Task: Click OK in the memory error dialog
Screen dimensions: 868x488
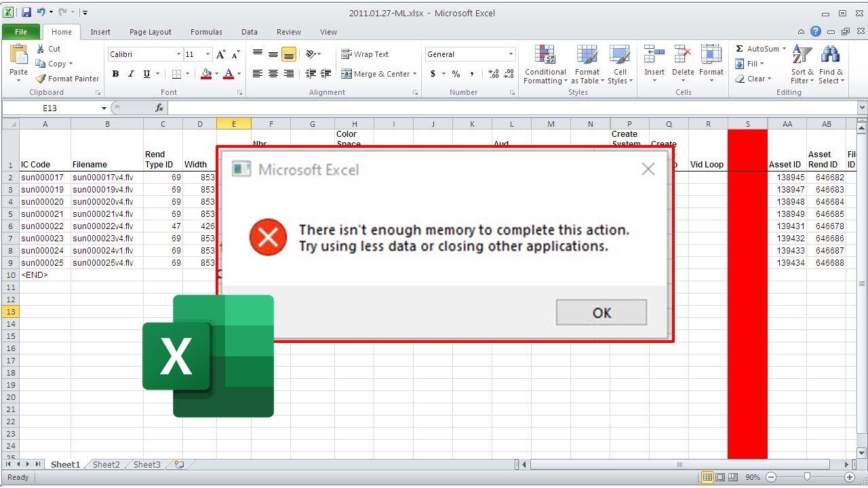Action: tap(601, 312)
